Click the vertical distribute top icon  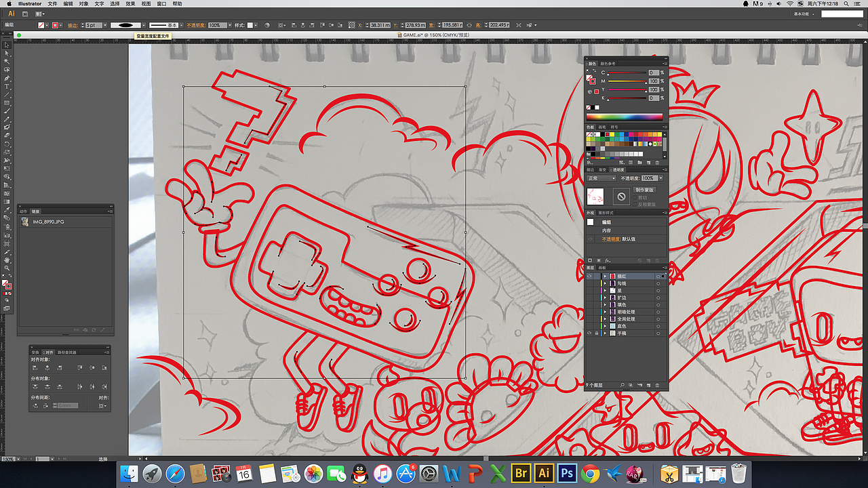pyautogui.click(x=35, y=386)
